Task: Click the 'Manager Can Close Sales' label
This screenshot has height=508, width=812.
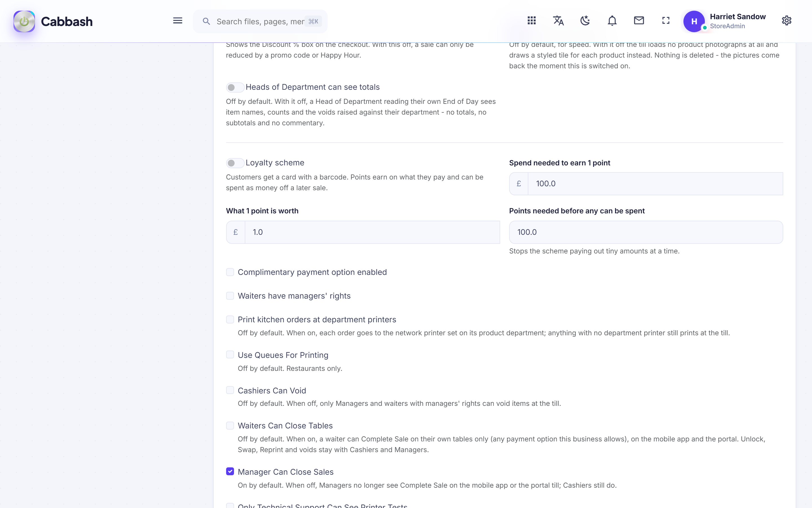Action: click(x=286, y=472)
